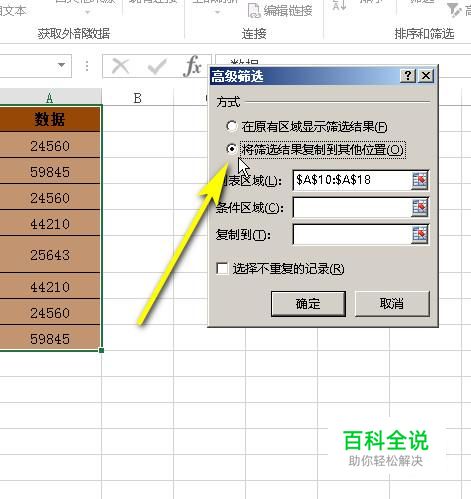This screenshot has width=471, height=499.
Task: Click the 编辑链接 ribbon button
Action: pyautogui.click(x=280, y=11)
